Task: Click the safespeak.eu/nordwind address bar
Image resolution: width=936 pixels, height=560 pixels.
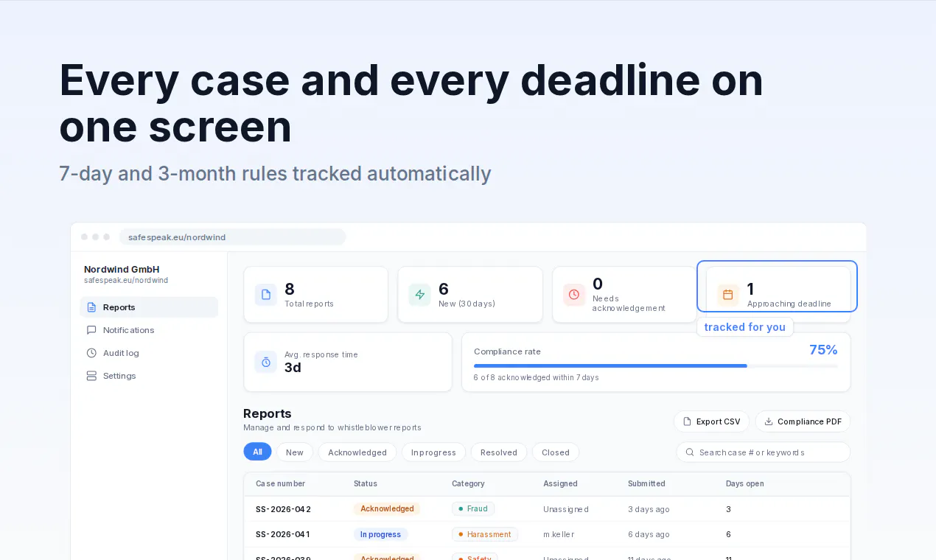Action: (x=232, y=237)
